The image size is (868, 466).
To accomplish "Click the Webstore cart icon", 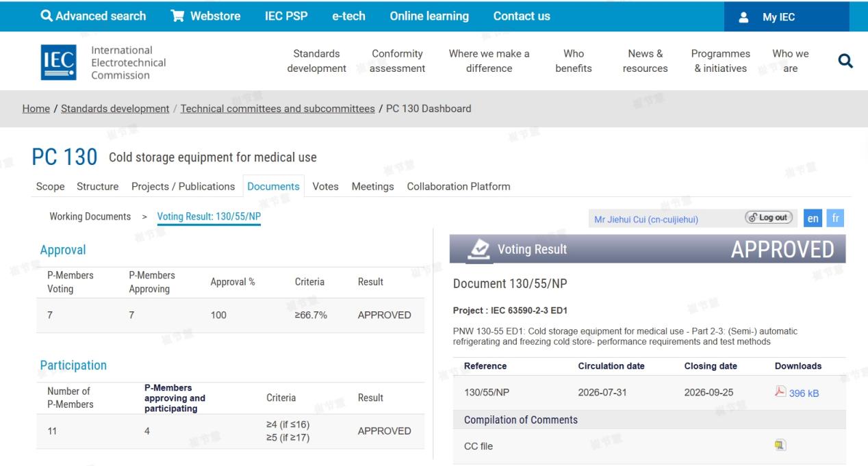I will click(177, 16).
